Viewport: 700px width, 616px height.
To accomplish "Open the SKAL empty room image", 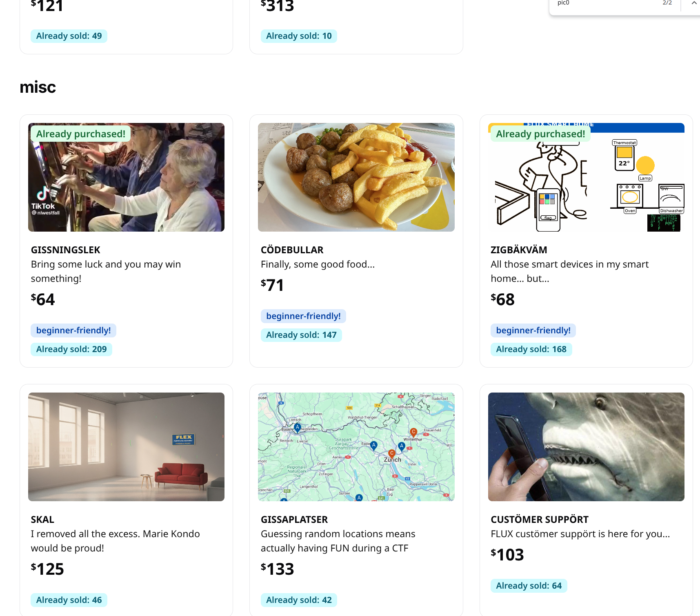I will (x=126, y=446).
